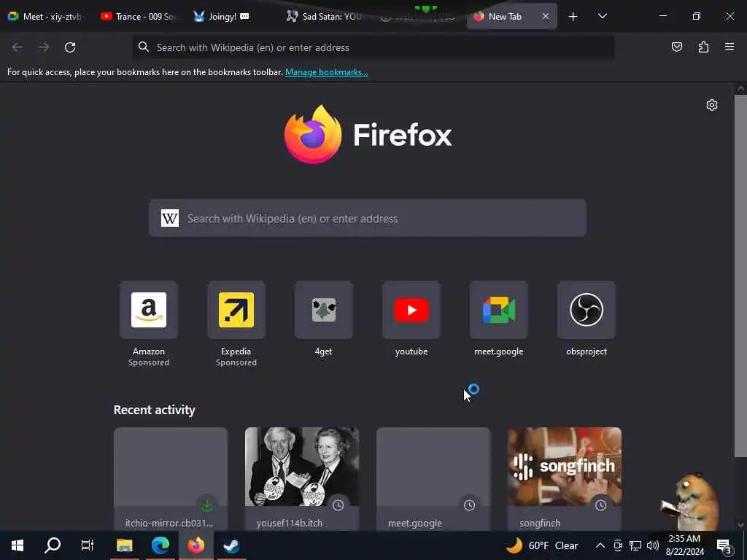Open Task View in the taskbar

[x=88, y=545]
